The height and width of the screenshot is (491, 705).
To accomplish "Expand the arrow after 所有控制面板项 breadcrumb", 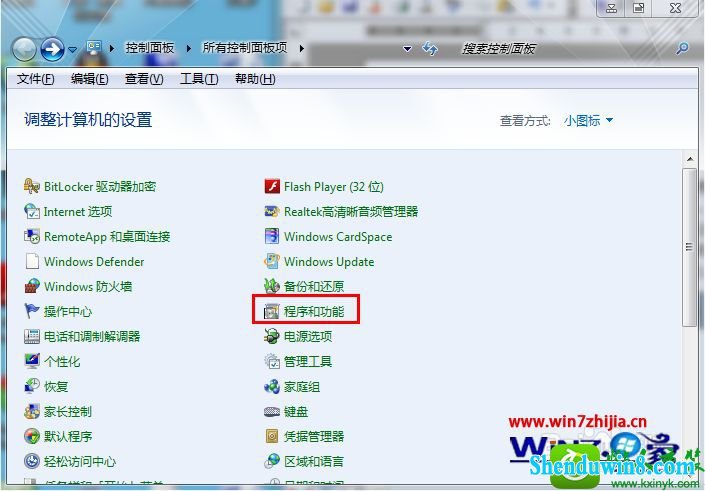I will point(302,48).
